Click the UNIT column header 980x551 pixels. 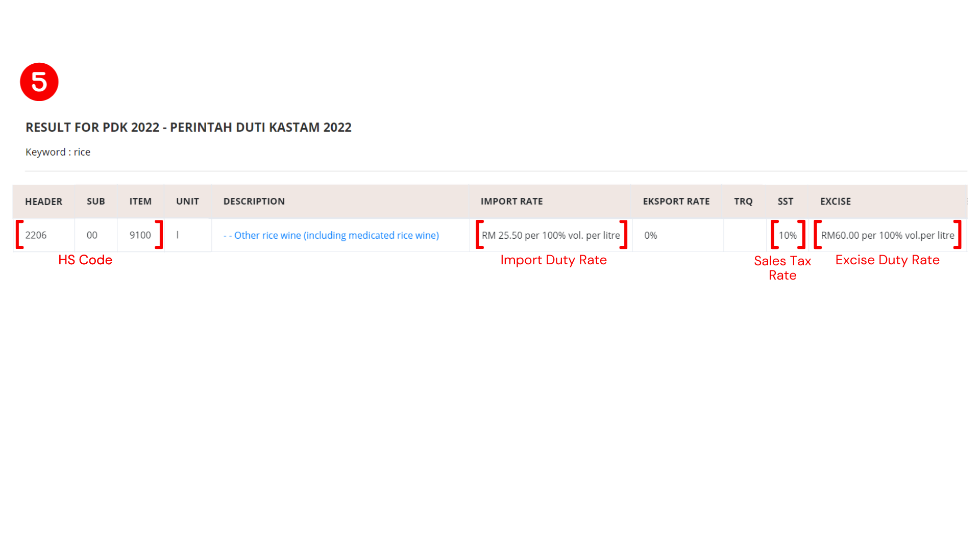[187, 202]
